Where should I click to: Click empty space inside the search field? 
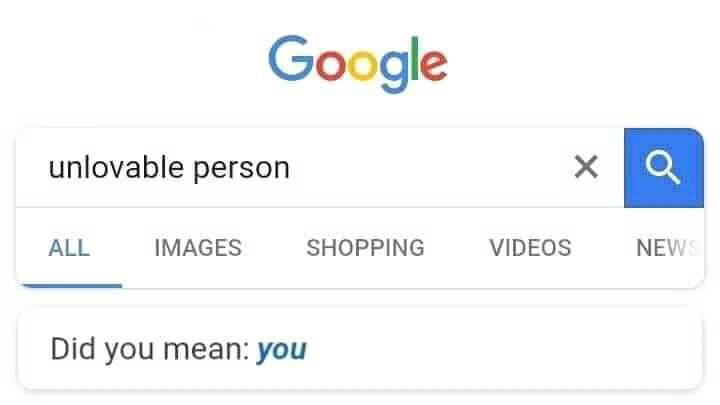pyautogui.click(x=427, y=168)
